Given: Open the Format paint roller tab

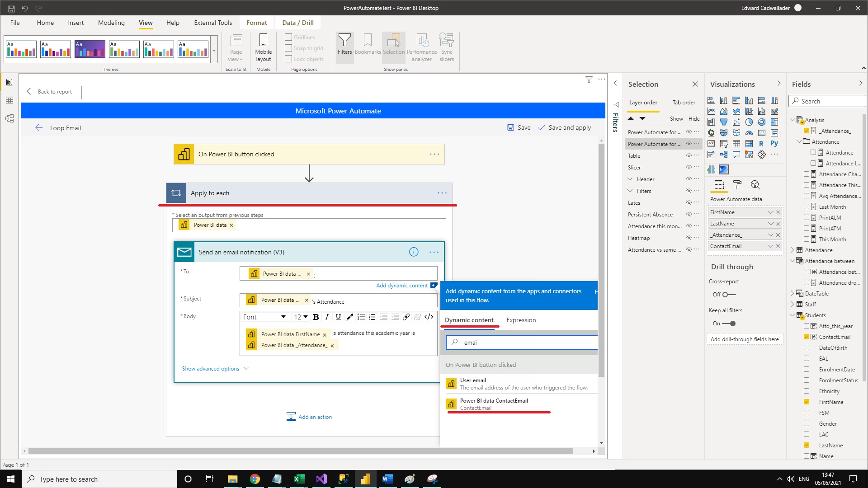Looking at the screenshot, I should coord(737,185).
